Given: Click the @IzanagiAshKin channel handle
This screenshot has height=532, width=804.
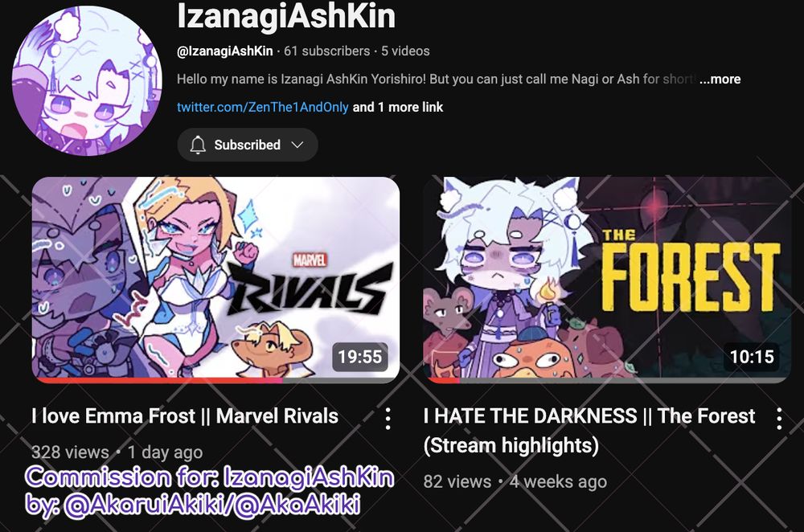Looking at the screenshot, I should pyautogui.click(x=224, y=51).
